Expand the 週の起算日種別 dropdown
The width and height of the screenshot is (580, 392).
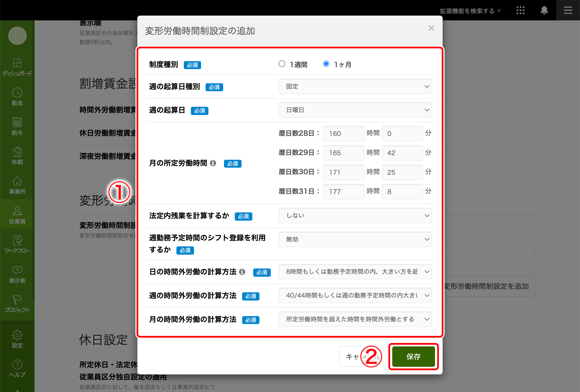point(355,86)
